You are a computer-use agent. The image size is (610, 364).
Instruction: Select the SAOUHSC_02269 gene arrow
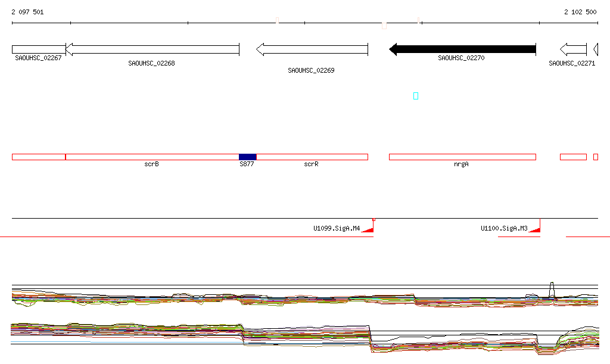click(312, 49)
